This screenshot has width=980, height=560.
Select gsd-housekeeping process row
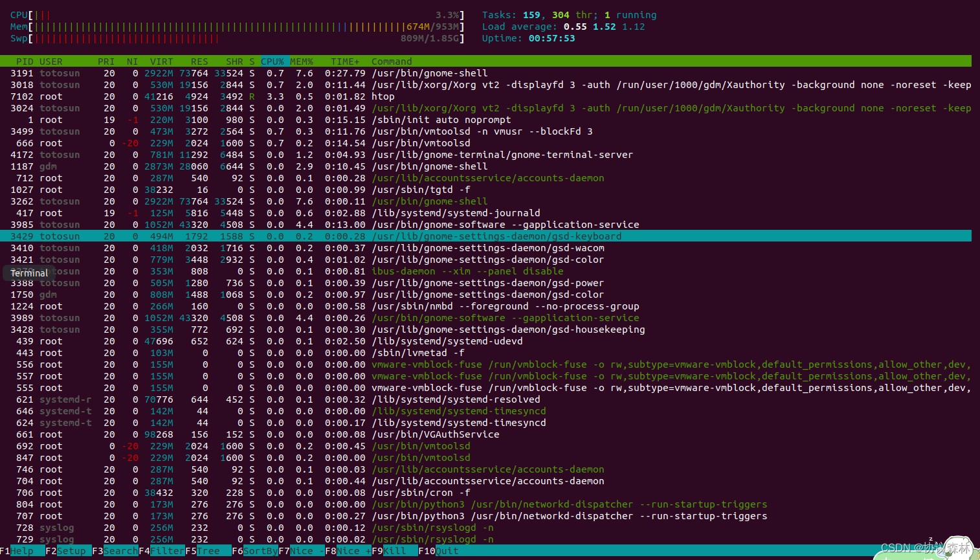click(485, 330)
